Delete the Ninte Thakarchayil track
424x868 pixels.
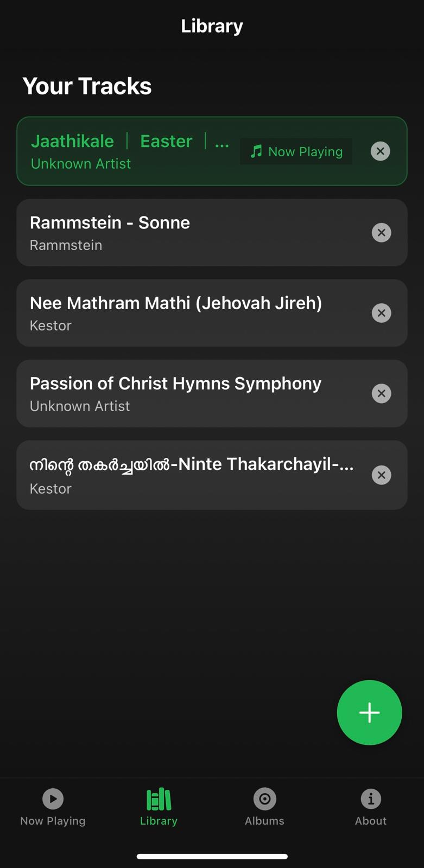[x=381, y=475]
